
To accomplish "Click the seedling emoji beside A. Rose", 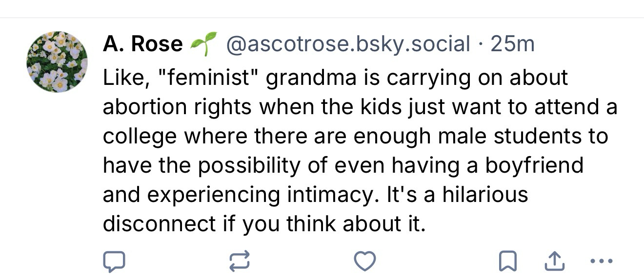I will 202,44.
